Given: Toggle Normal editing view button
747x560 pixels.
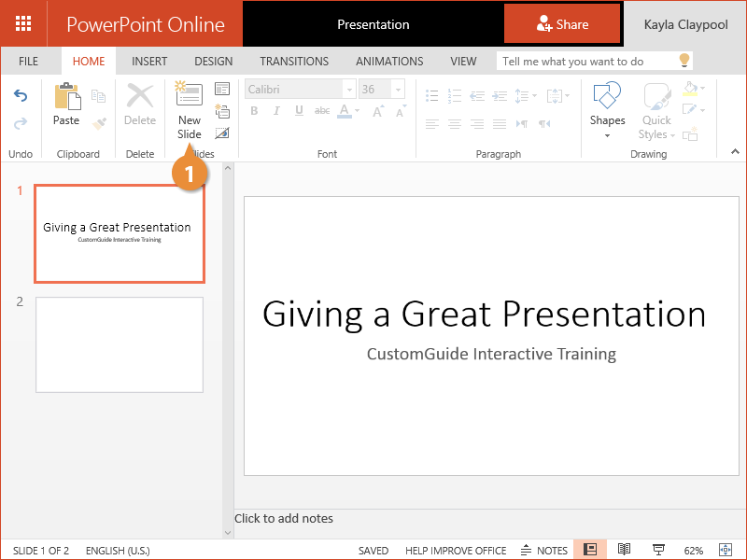Looking at the screenshot, I should point(590,550).
